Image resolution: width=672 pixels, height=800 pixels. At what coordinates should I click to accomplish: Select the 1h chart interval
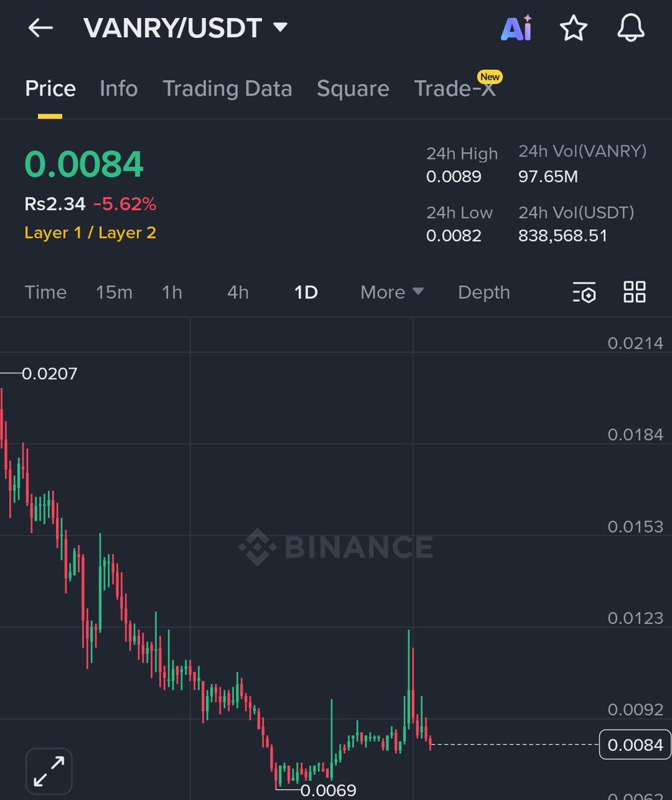[172, 292]
